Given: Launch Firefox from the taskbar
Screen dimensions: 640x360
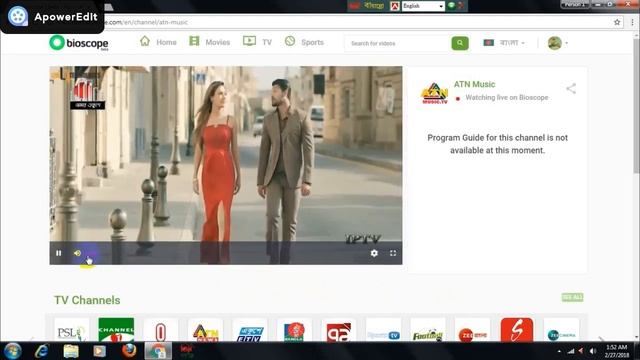Looking at the screenshot, I should point(129,351).
